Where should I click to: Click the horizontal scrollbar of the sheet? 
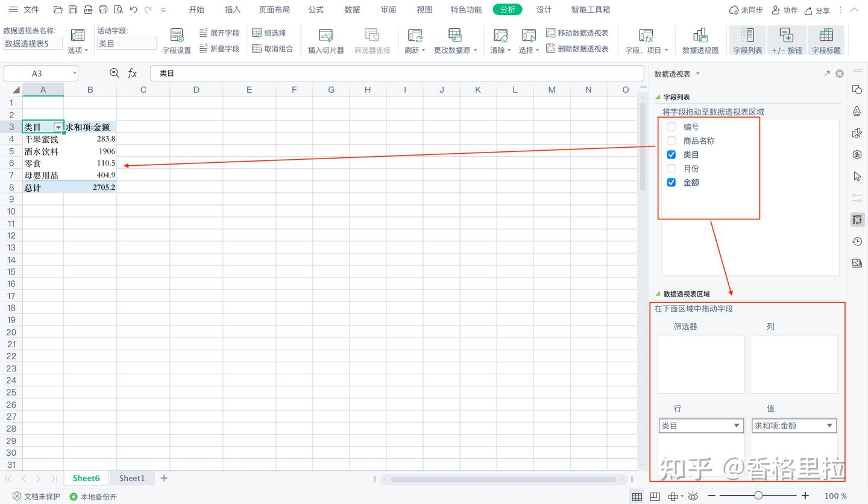point(503,479)
